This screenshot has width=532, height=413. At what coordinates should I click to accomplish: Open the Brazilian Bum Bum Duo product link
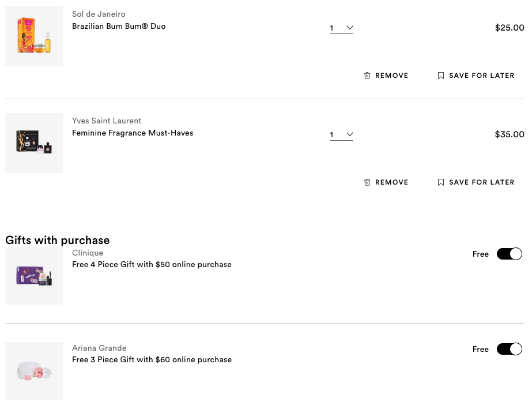click(119, 26)
